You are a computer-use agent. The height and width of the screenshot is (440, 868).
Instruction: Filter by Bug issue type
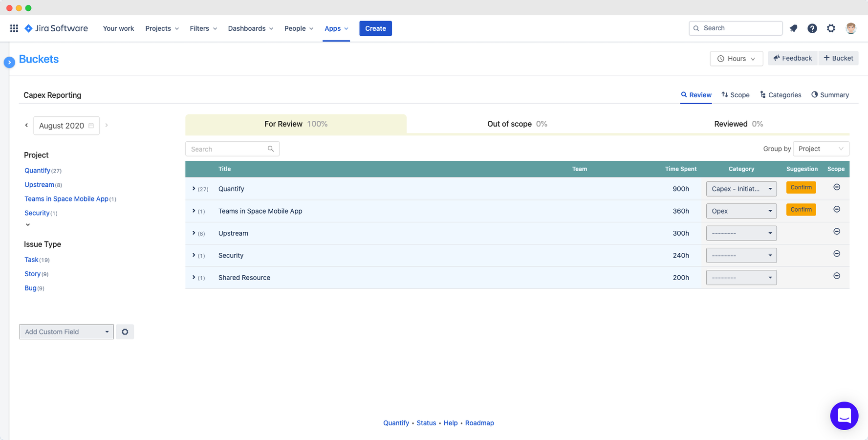(30, 288)
